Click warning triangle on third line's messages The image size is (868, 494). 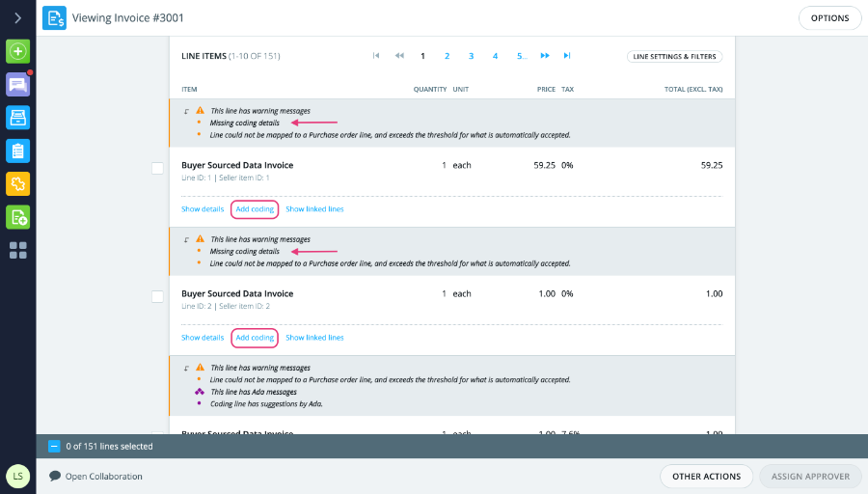pyautogui.click(x=200, y=368)
